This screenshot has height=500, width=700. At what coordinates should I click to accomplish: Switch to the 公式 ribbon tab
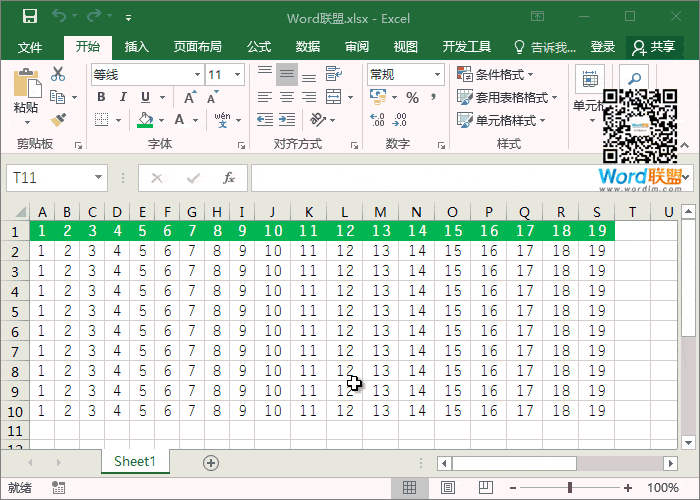[259, 47]
